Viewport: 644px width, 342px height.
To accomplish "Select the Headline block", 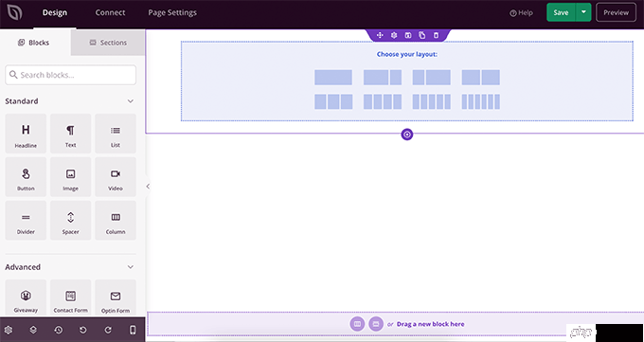I will [26, 134].
